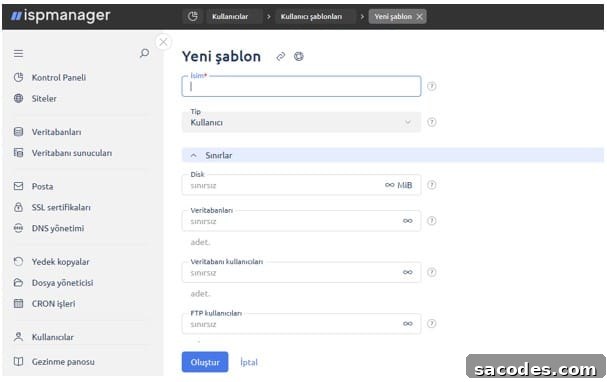The width and height of the screenshot is (607, 382).
Task: Open the MiB unit selector
Action: pos(405,185)
